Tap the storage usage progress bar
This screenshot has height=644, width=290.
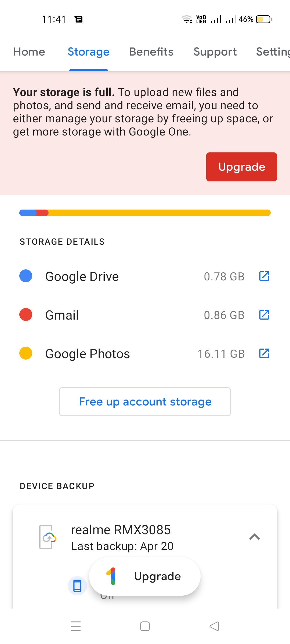145,213
